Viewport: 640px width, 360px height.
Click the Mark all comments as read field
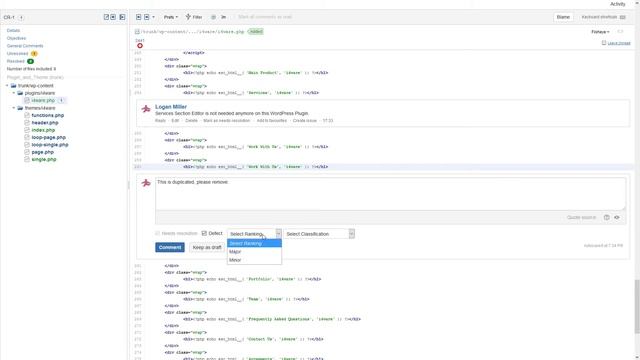click(x=265, y=17)
